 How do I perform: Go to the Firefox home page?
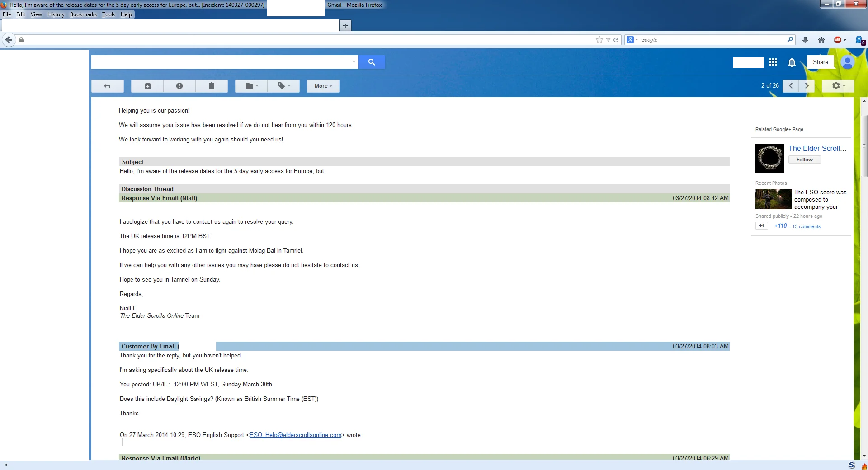click(821, 40)
